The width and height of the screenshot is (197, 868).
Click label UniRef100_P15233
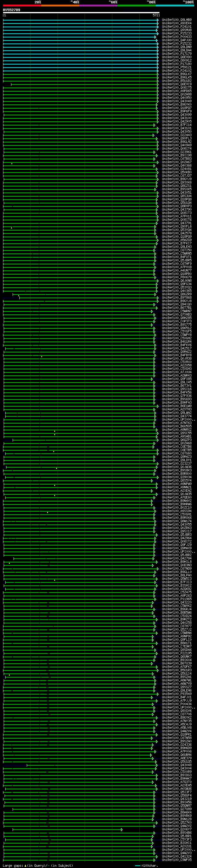click(x=177, y=33)
